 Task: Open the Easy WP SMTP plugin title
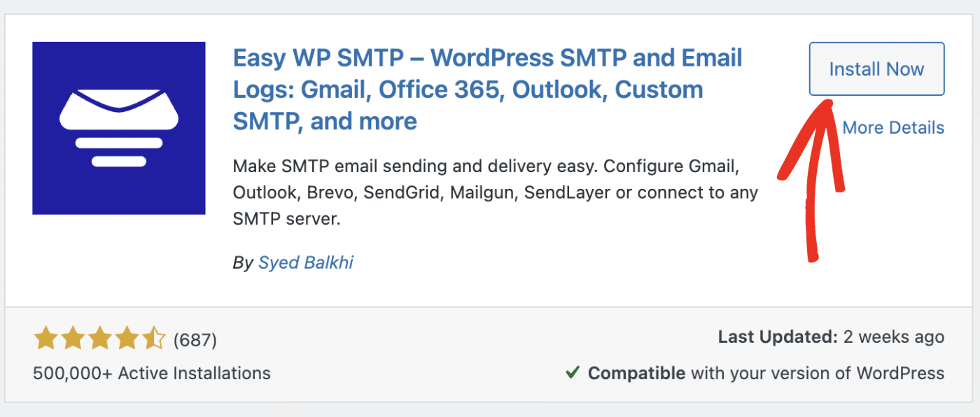[x=487, y=90]
